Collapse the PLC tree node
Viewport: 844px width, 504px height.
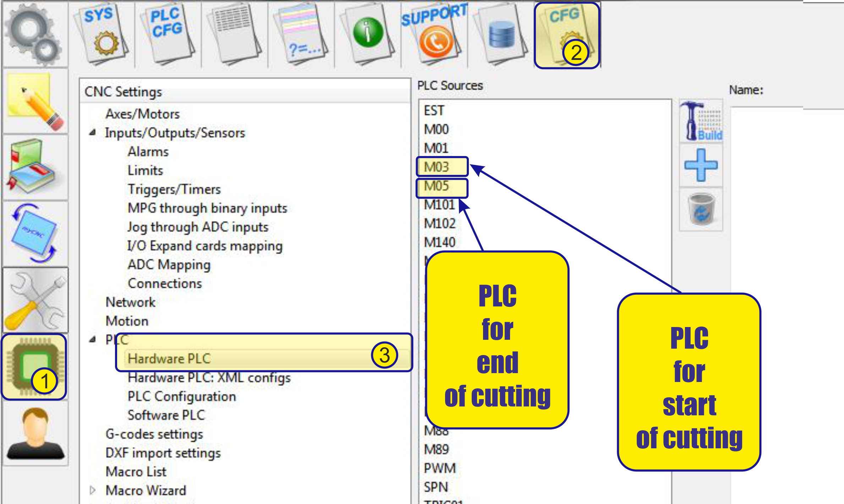tap(93, 340)
